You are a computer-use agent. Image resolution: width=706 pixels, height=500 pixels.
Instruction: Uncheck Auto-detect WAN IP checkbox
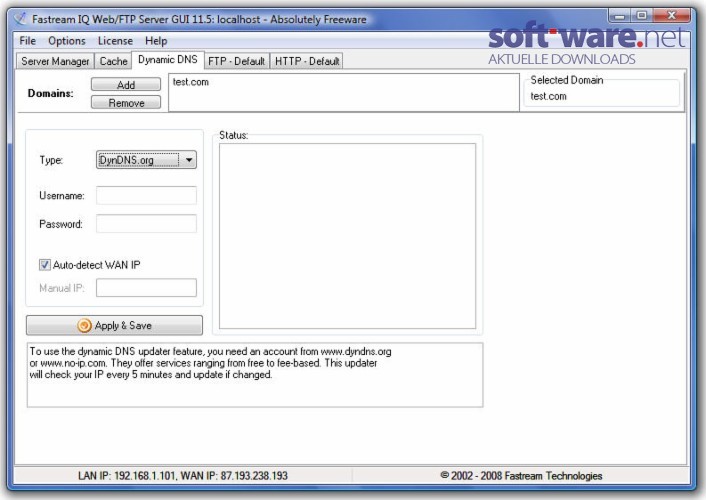tap(45, 264)
